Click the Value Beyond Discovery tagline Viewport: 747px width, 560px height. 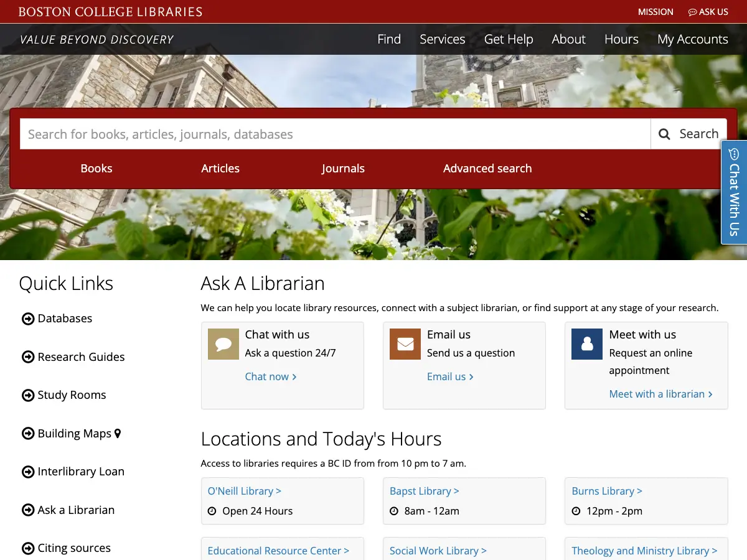pyautogui.click(x=96, y=40)
